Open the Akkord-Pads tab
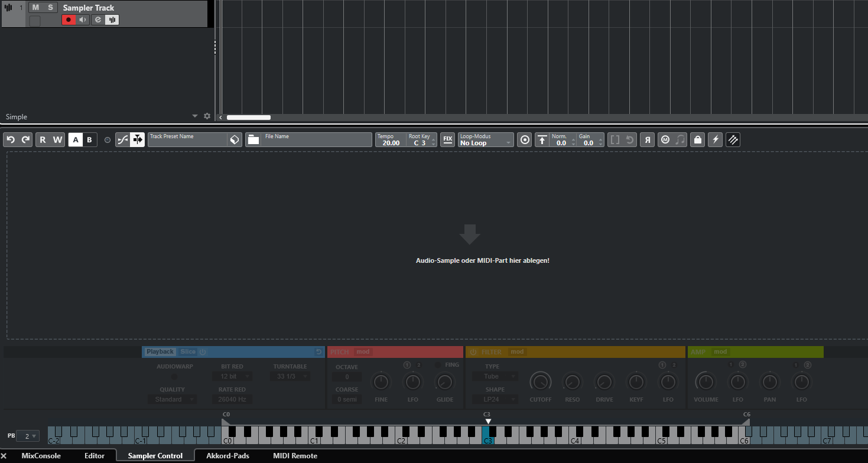Screen dimensions: 868x463 [x=227, y=456]
